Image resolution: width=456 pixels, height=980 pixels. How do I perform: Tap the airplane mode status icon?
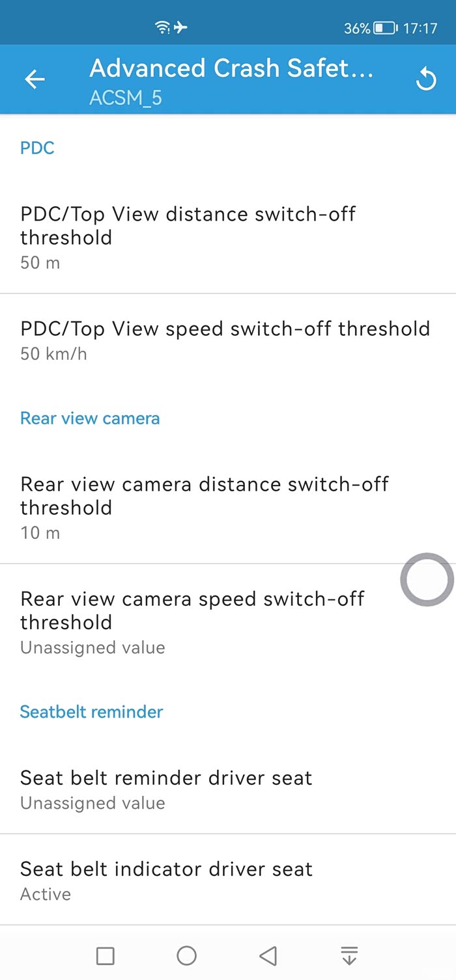pos(180,28)
